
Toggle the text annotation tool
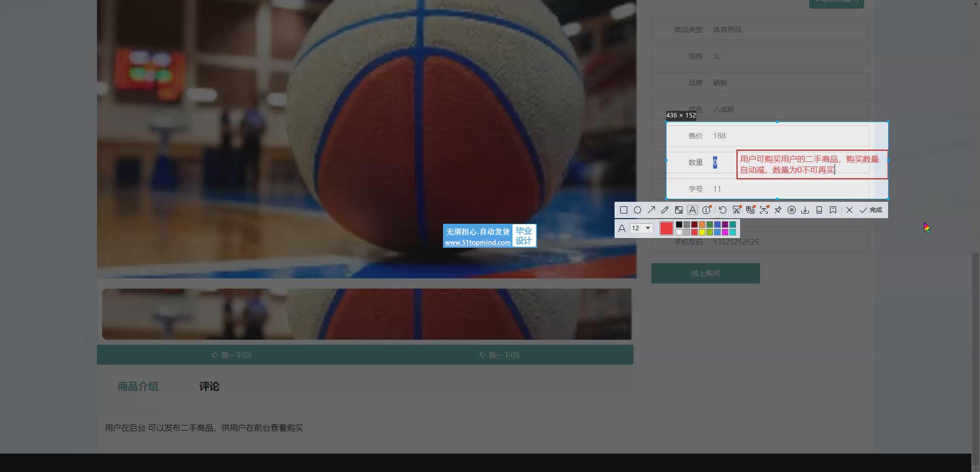point(693,210)
